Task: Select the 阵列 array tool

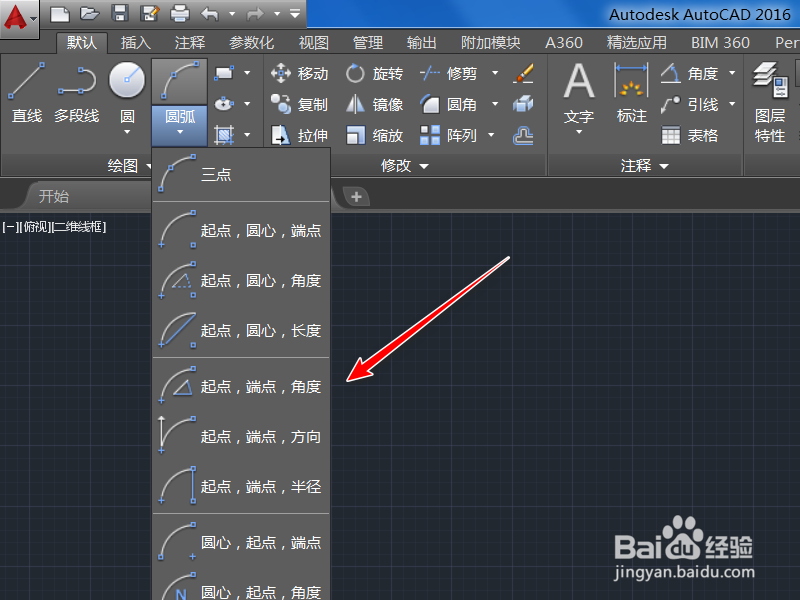Action: [448, 136]
